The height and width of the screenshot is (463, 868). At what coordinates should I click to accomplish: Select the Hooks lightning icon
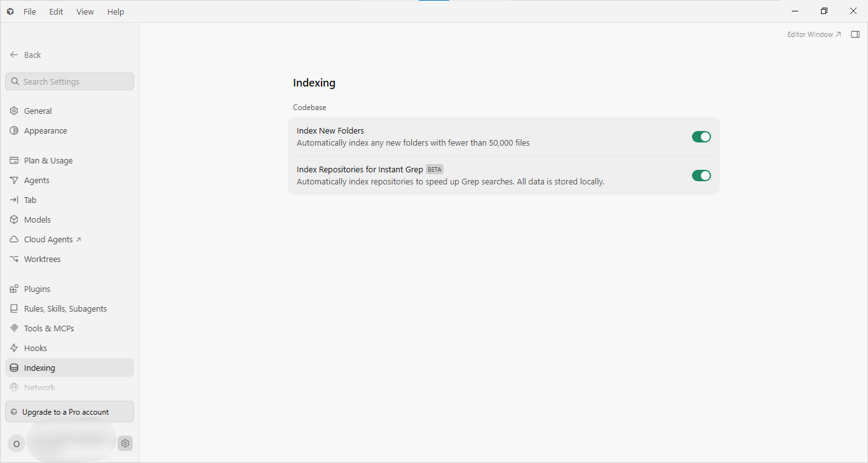(14, 348)
